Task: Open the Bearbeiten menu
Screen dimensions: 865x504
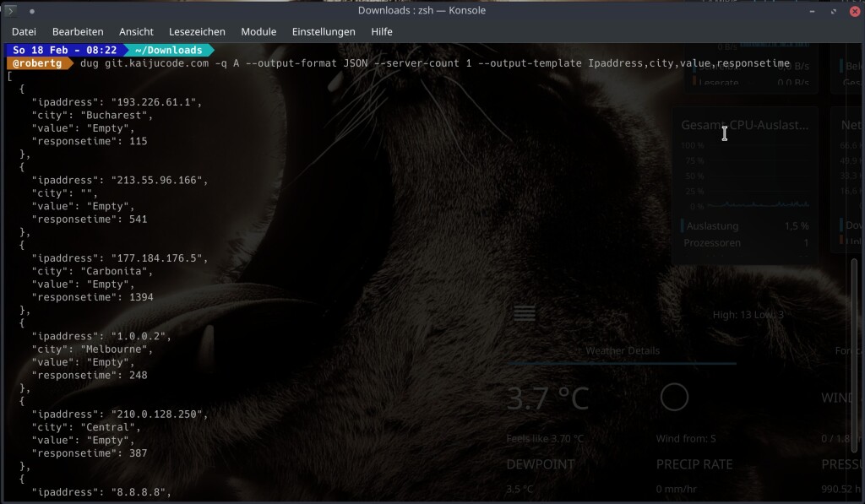Action: (x=78, y=32)
